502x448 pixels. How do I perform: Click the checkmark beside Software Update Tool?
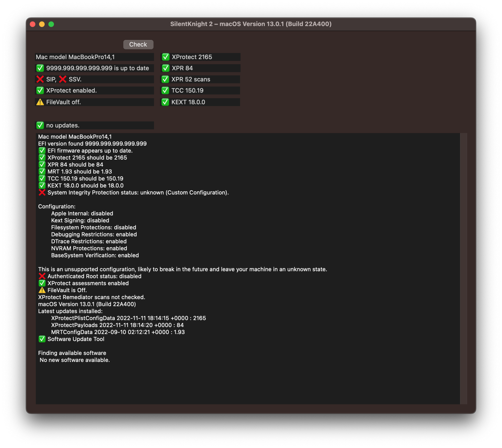42,339
